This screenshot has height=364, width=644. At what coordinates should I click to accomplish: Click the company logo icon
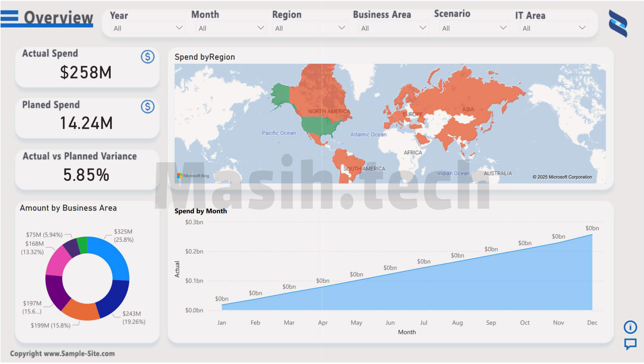tap(618, 23)
